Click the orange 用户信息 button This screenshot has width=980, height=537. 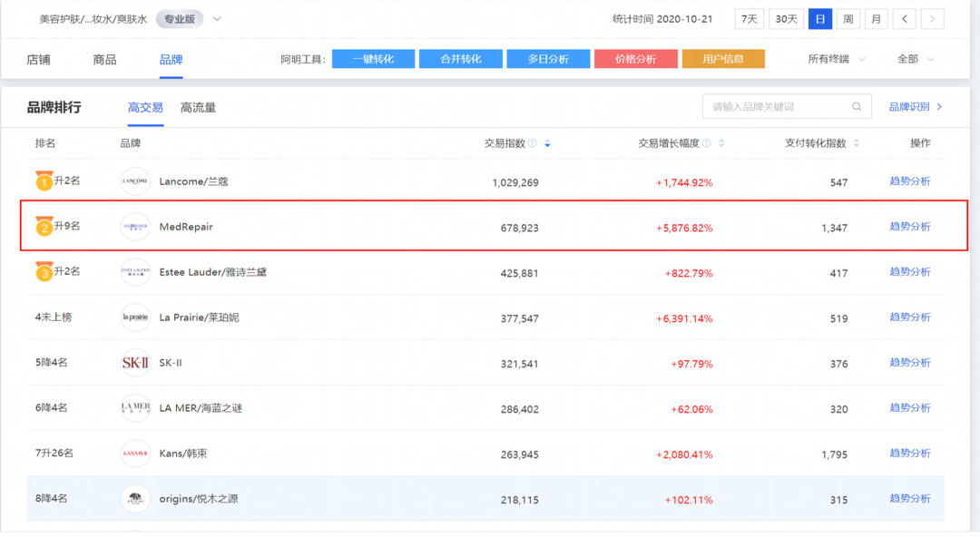pos(722,59)
